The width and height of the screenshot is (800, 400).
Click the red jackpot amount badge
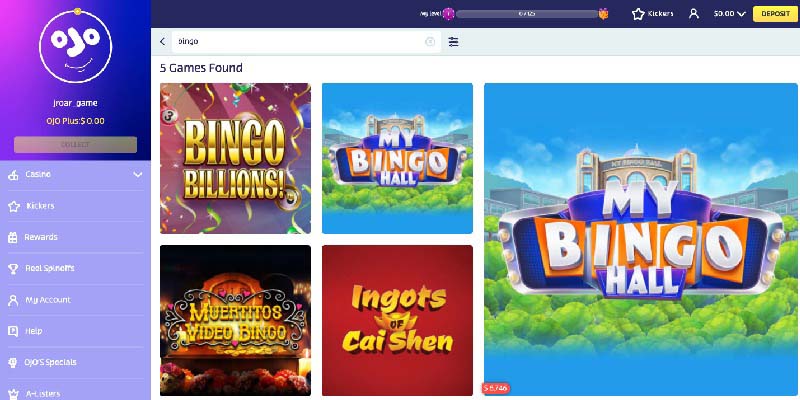(496, 388)
